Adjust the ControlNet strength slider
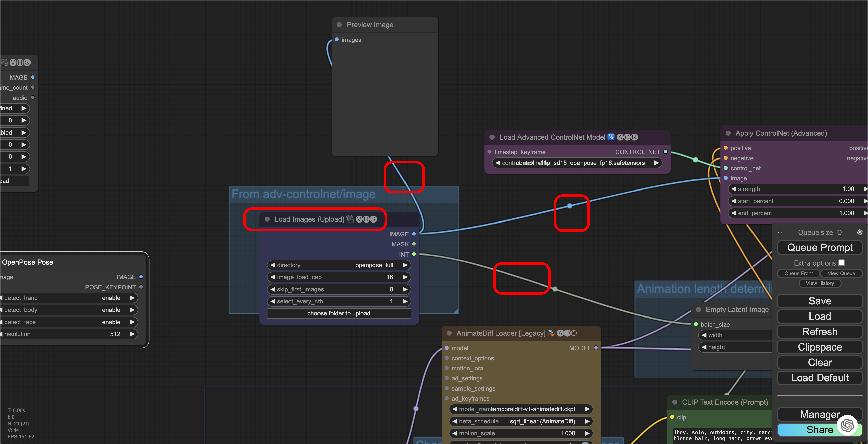 point(795,189)
